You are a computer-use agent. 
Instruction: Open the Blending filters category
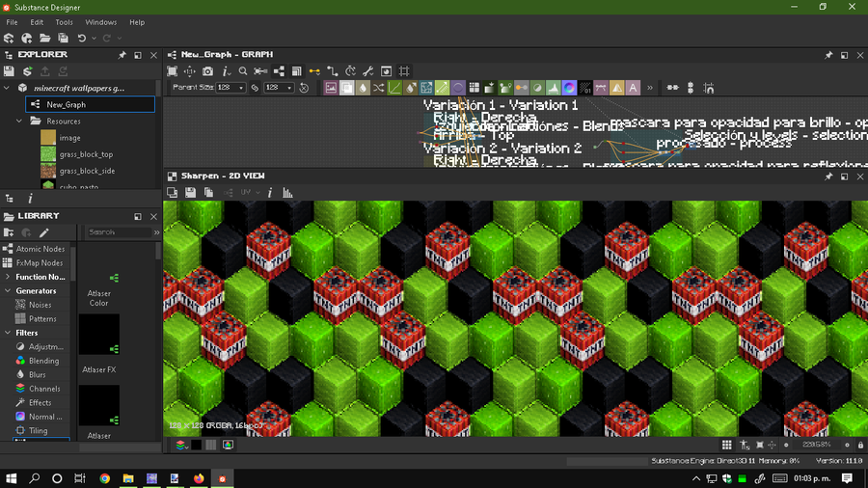pyautogui.click(x=43, y=361)
